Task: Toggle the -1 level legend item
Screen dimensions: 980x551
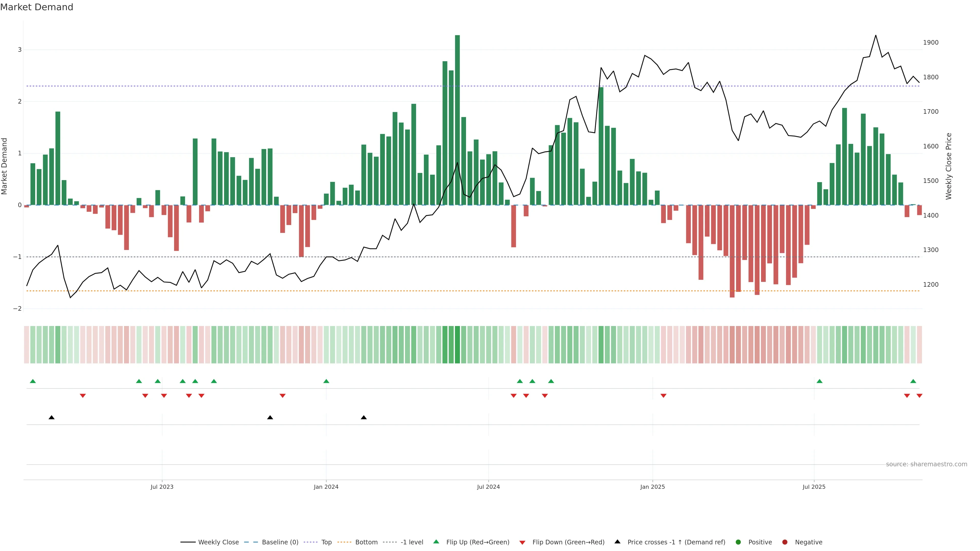Action: point(412,542)
